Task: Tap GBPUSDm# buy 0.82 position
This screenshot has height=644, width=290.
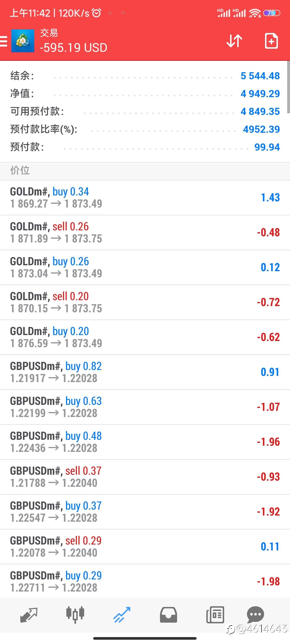Action: [x=145, y=372]
